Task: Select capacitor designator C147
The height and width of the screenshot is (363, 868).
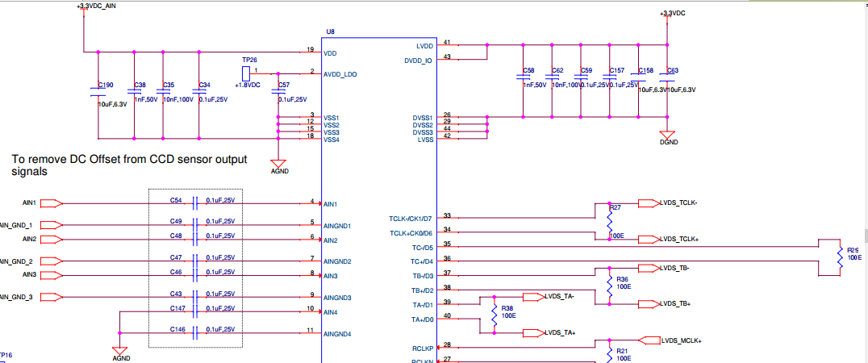Action: tap(177, 307)
